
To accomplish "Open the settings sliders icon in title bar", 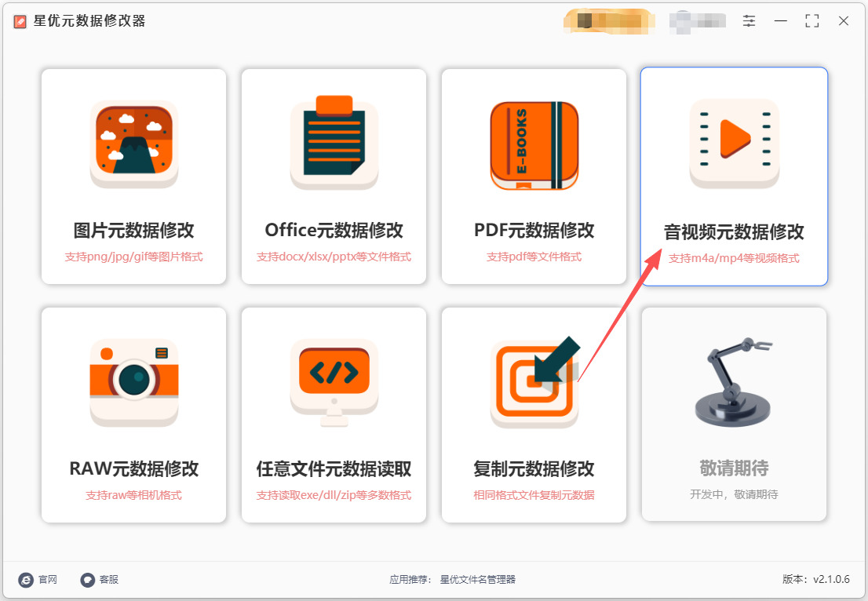I will point(749,21).
